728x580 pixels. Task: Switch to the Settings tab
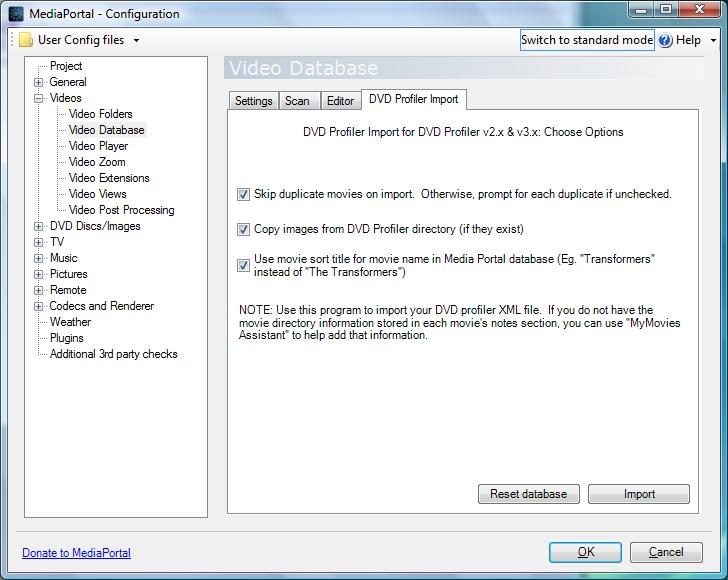(253, 101)
